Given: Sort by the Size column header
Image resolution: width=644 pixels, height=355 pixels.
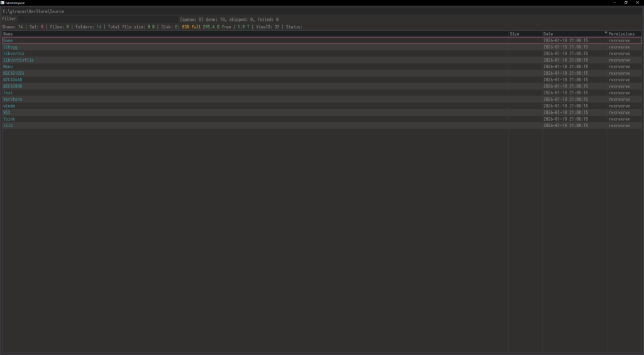Looking at the screenshot, I should (x=525, y=34).
